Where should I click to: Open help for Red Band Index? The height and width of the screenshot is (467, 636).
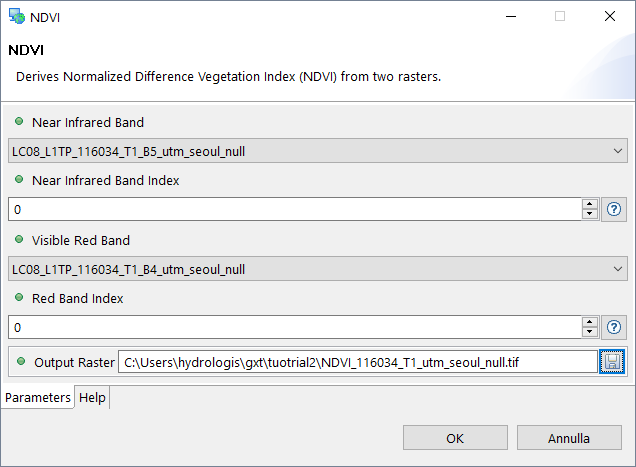615,327
